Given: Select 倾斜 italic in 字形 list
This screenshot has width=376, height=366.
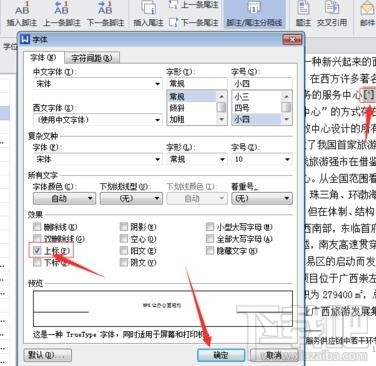Looking at the screenshot, I should click(x=192, y=108).
